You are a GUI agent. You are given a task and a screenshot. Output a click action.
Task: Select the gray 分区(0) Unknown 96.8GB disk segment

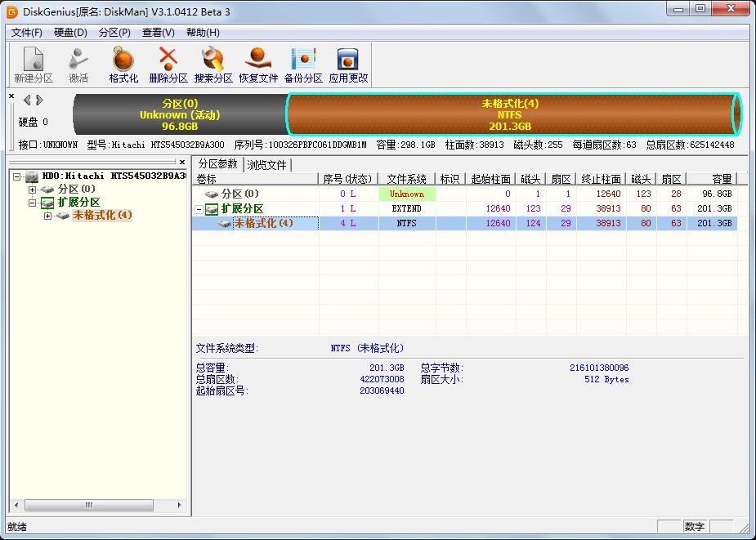tap(180, 114)
